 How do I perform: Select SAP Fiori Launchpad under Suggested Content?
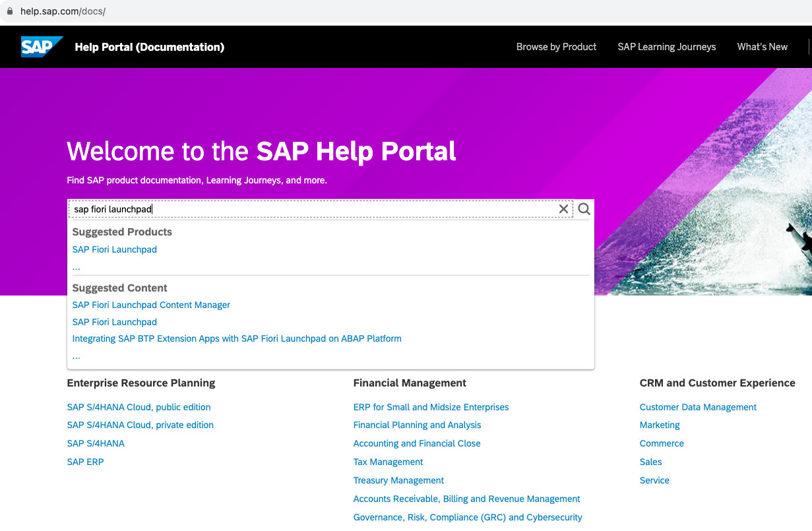point(115,322)
